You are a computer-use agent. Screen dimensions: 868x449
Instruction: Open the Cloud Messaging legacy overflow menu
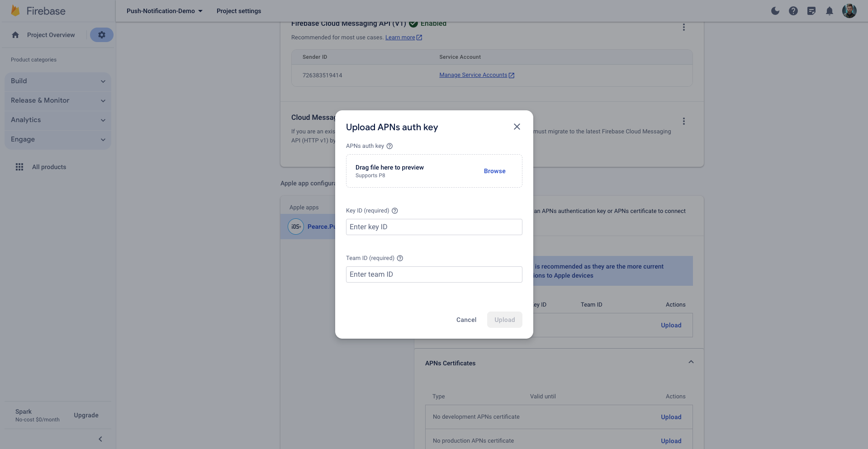tap(684, 121)
